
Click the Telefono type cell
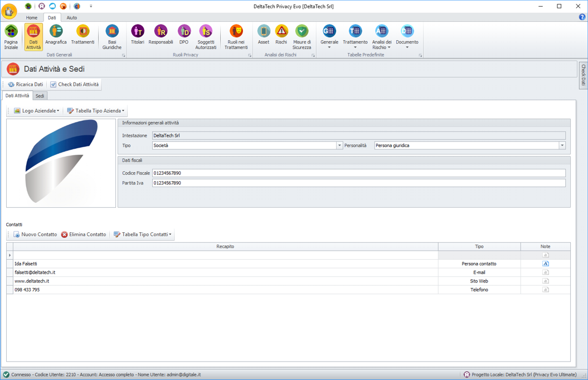coord(479,290)
